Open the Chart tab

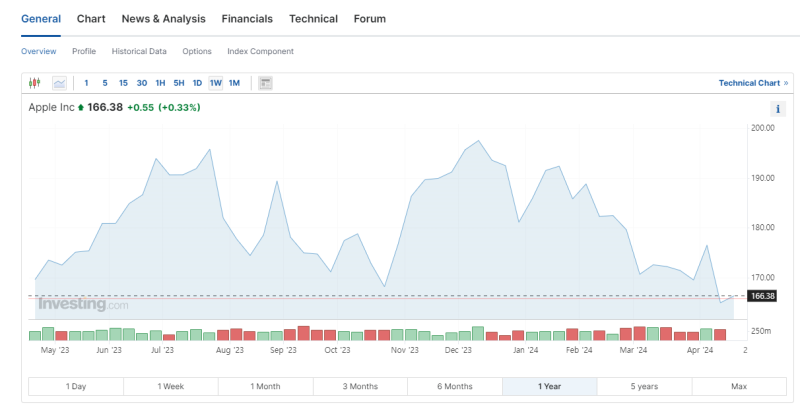(x=91, y=19)
